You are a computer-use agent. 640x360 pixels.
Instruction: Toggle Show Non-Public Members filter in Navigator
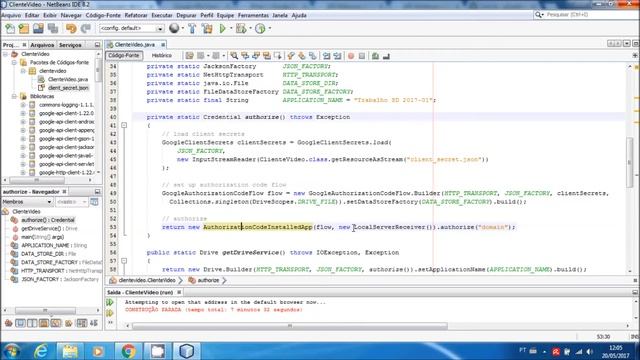(x=44, y=323)
